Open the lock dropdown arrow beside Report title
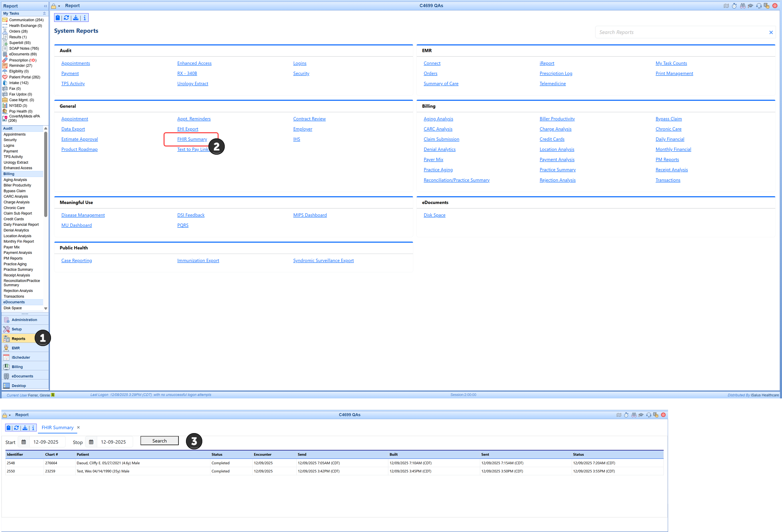782x532 pixels. pos(59,6)
